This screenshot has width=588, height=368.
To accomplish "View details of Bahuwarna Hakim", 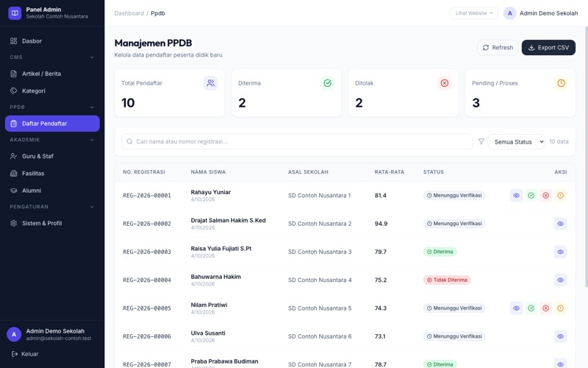I will 560,280.
